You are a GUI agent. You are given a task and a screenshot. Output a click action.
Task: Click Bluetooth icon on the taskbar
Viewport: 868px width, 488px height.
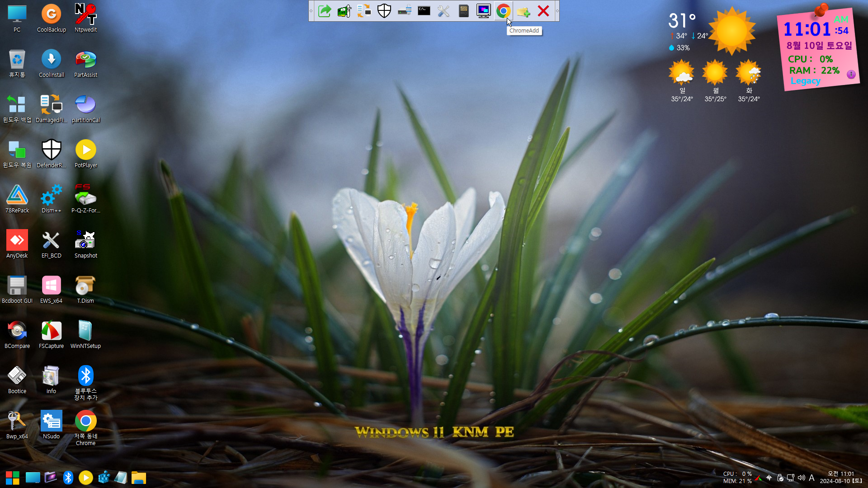pos(68,478)
